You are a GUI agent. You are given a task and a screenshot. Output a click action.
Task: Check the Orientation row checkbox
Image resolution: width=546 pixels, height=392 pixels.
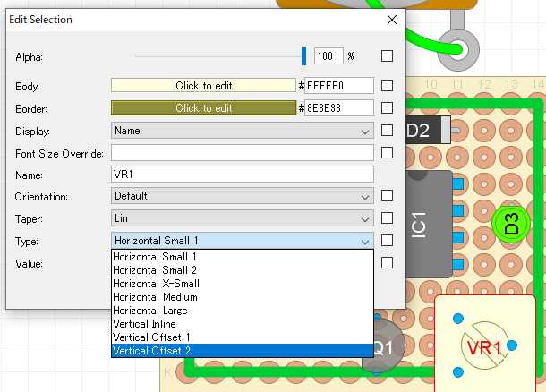click(387, 196)
